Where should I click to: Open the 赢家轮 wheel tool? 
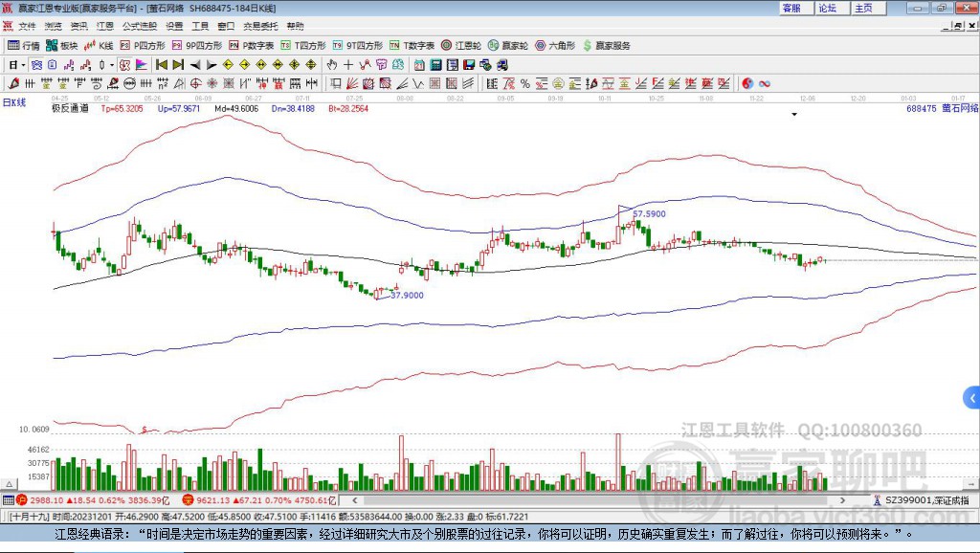tap(508, 46)
